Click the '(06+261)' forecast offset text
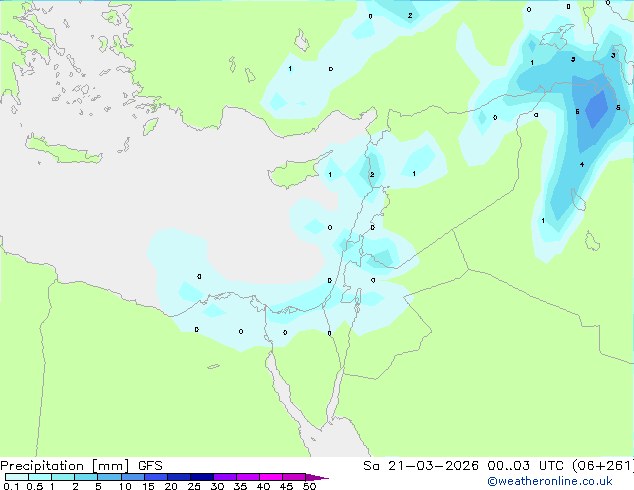Image resolution: width=634 pixels, height=490 pixels. tap(603, 466)
